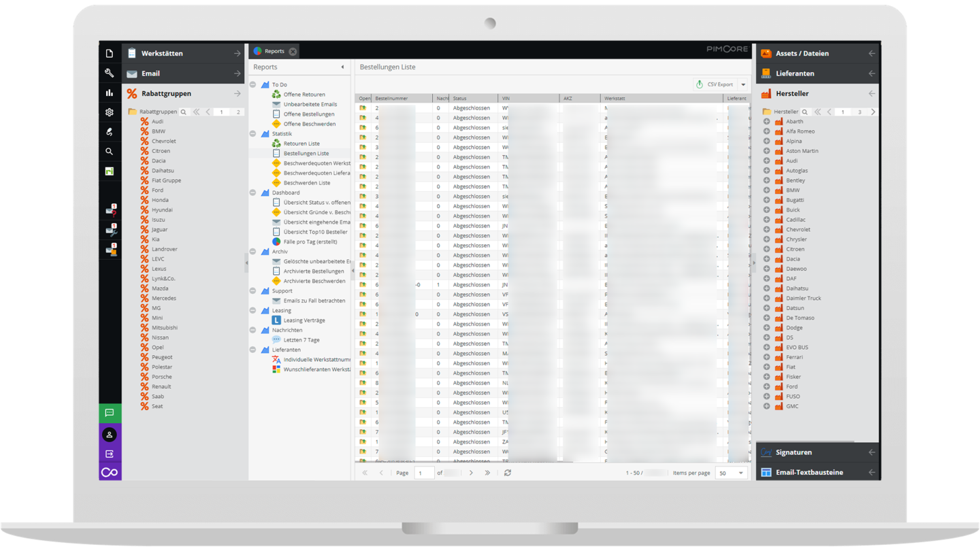Click the logout arrow icon
Screen dimensions: 980x551
(x=110, y=454)
